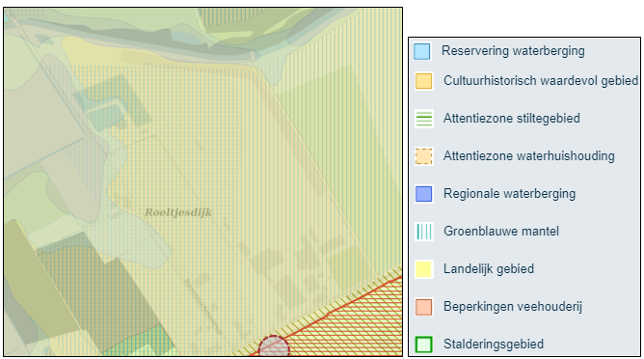Click the Roeltjesdijk place name on map
The image size is (644, 359).
(178, 212)
